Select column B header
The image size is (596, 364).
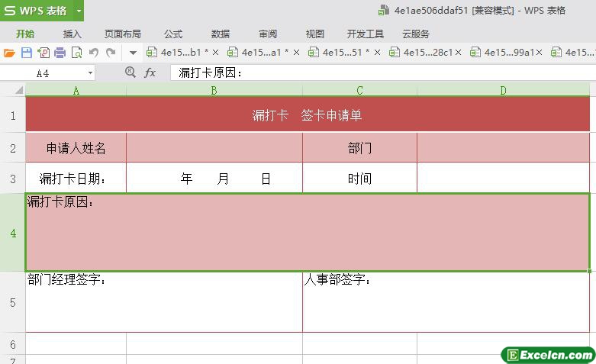click(x=214, y=91)
